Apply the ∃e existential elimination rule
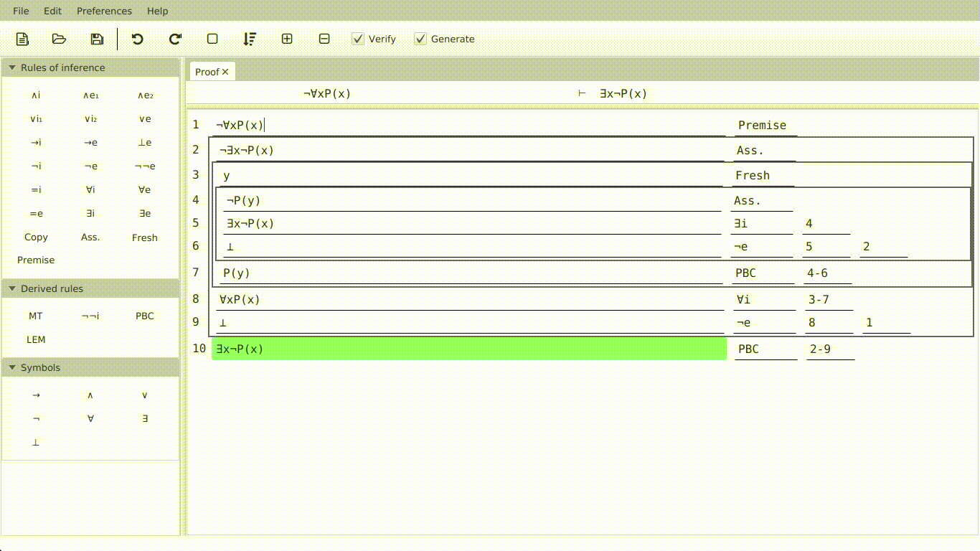980x551 pixels. [145, 214]
